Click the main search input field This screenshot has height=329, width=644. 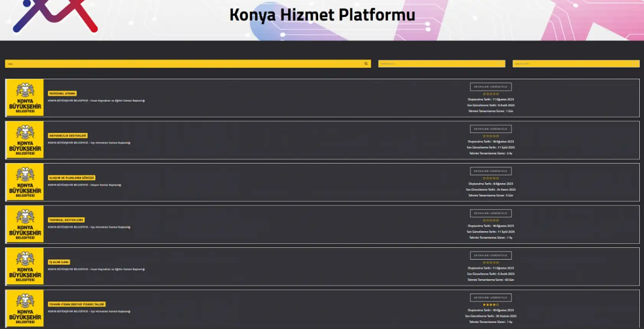pos(184,64)
